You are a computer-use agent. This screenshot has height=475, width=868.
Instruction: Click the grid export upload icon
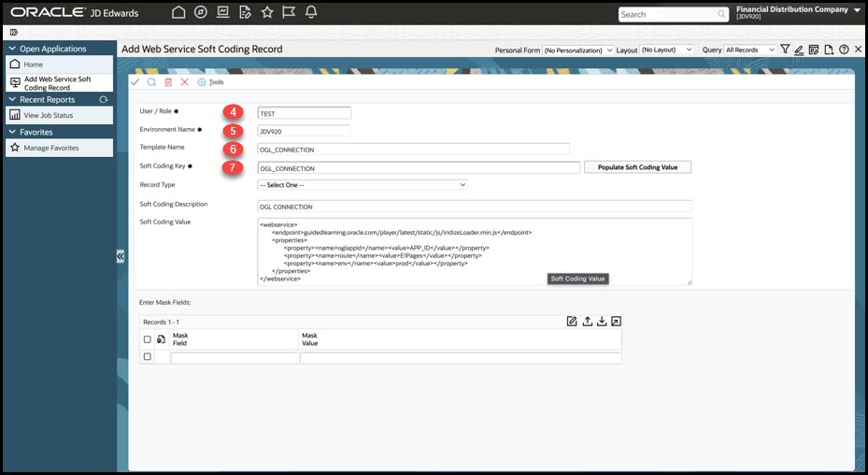(x=588, y=322)
